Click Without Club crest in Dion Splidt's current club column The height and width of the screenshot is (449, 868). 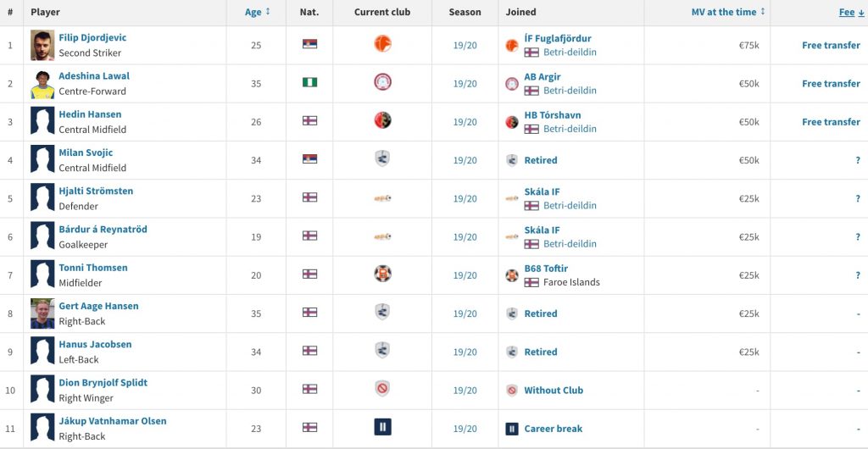(x=382, y=389)
